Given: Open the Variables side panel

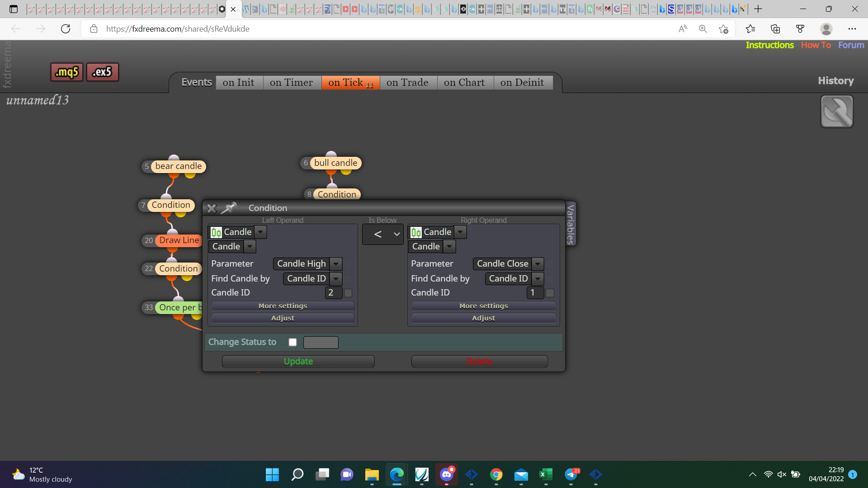Looking at the screenshot, I should [x=571, y=224].
